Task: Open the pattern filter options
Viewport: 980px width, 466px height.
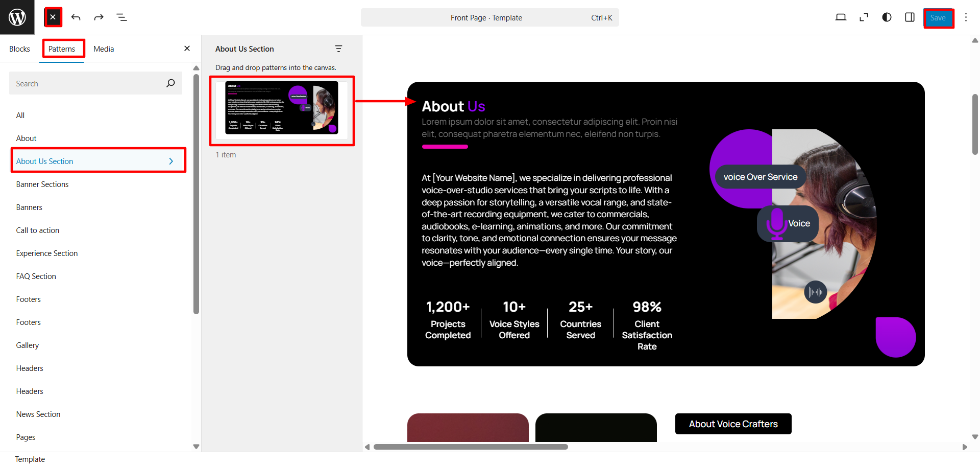Action: pyautogui.click(x=338, y=49)
